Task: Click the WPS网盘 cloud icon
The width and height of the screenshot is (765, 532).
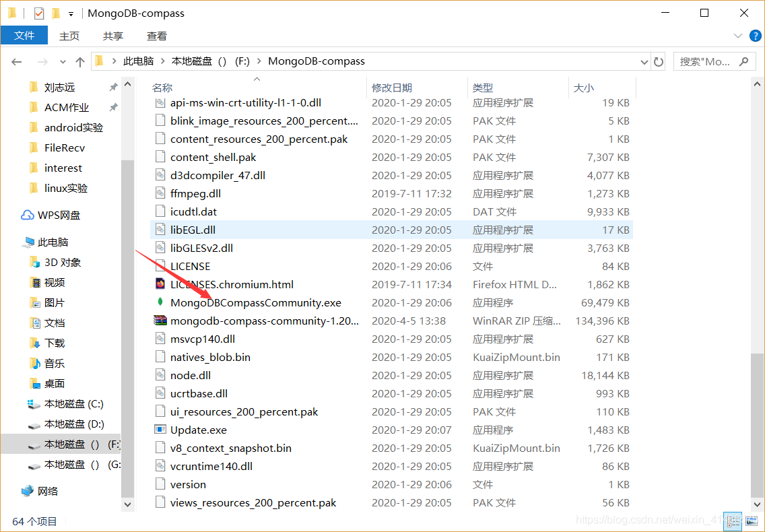Action: point(28,215)
